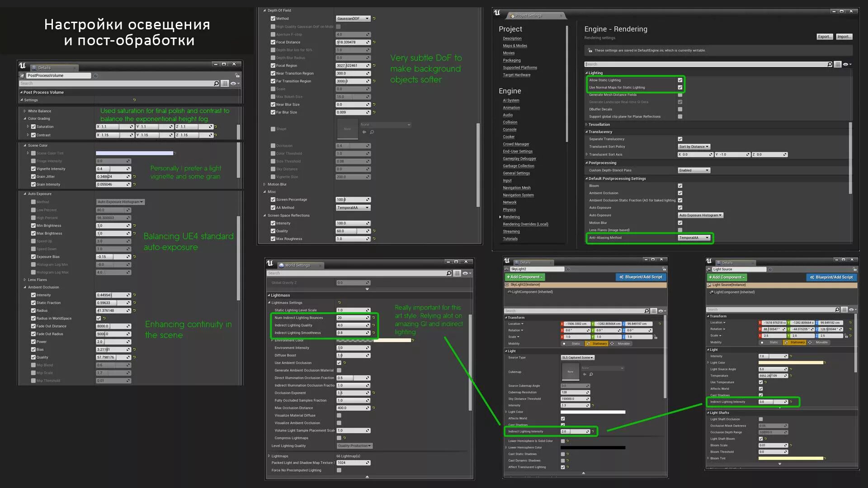
Task: Open Anti-Aliasing Method TemporalAA dropdown
Action: click(694, 238)
